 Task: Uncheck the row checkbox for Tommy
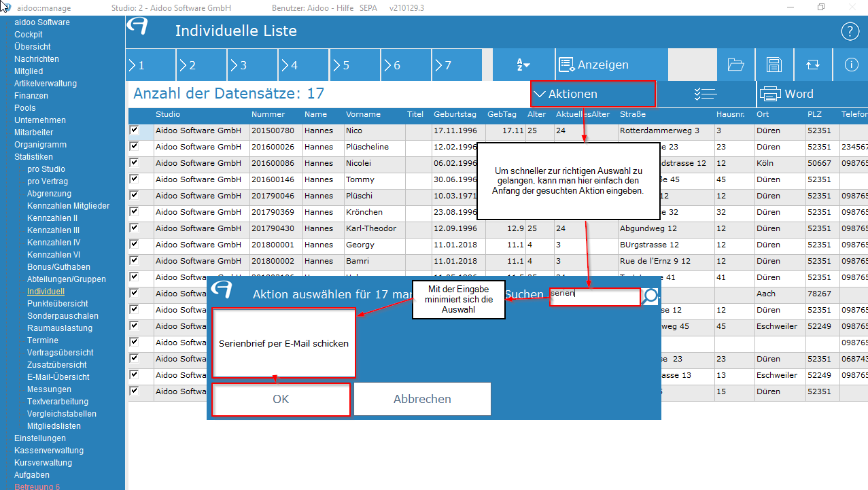point(135,179)
